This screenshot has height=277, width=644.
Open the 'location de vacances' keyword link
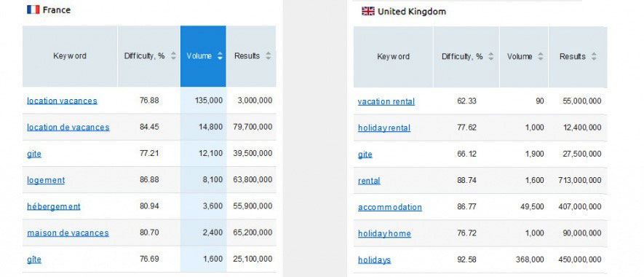[68, 127]
